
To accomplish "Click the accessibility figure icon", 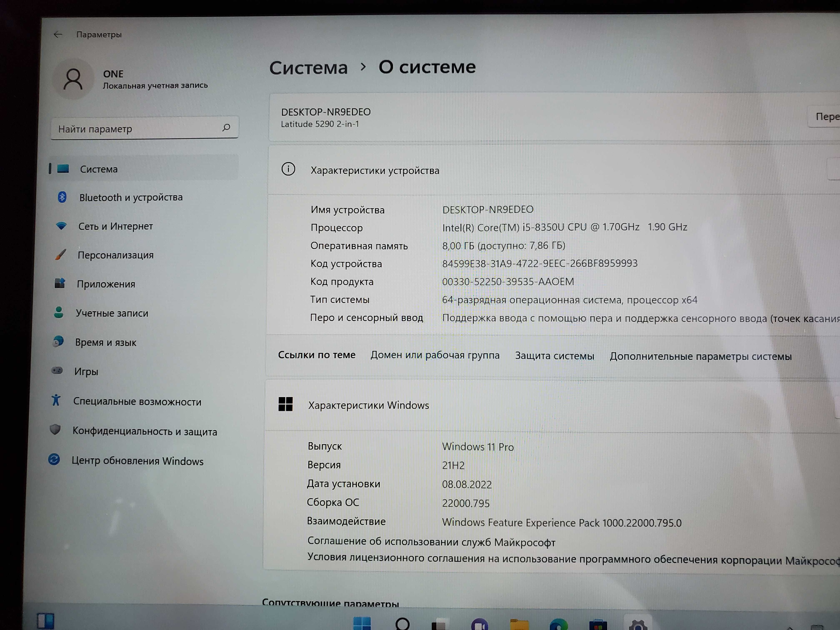I will (56, 400).
